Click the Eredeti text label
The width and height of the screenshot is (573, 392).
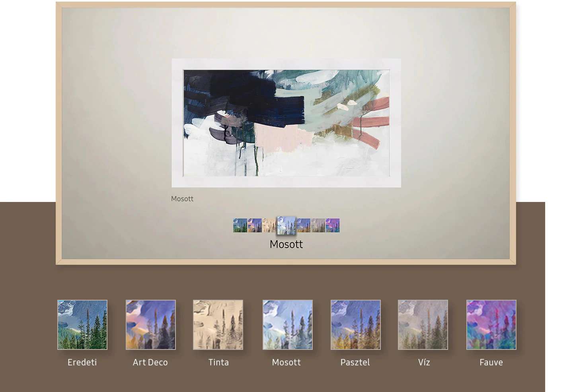pyautogui.click(x=82, y=362)
